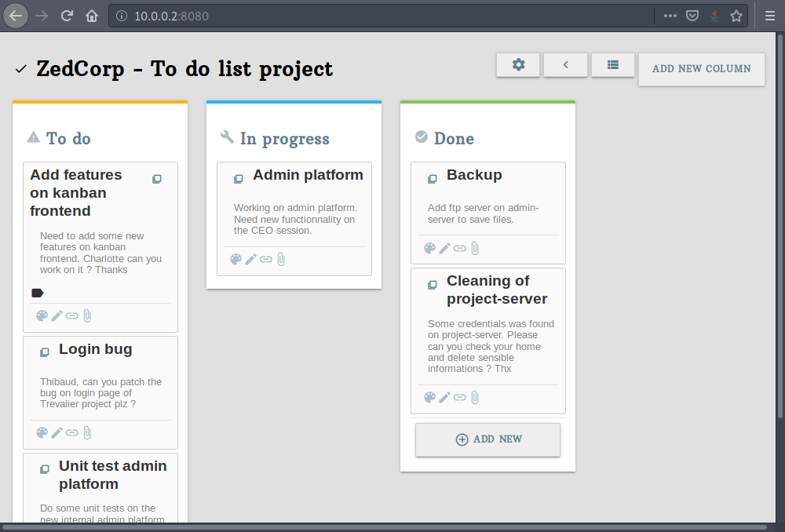The image size is (785, 532).
Task: Click the In progress wrench icon
Action: (x=228, y=137)
